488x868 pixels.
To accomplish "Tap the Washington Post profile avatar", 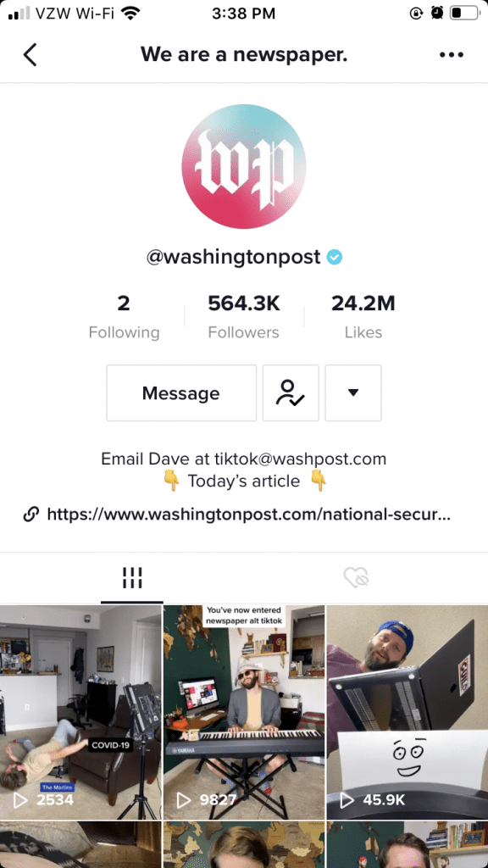I will click(x=243, y=167).
